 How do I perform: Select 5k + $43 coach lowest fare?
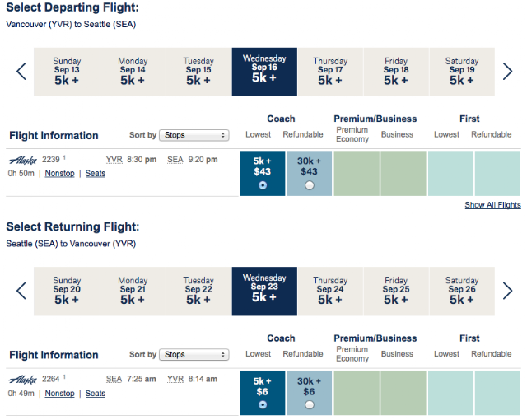(x=263, y=174)
